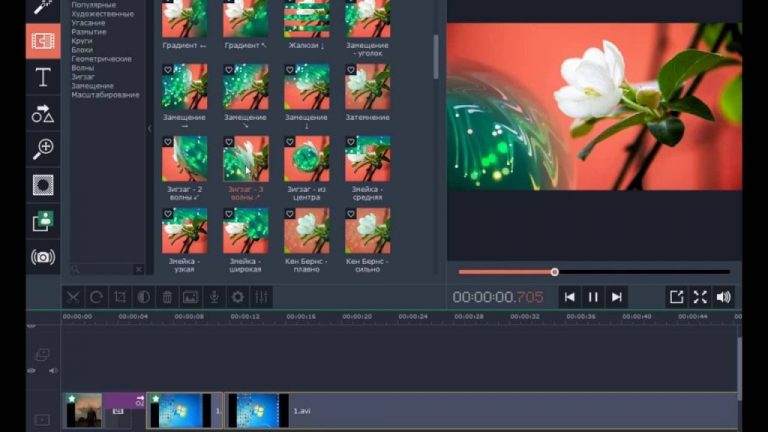Favorite the Зигзаг - 2 волны heart

(x=168, y=142)
